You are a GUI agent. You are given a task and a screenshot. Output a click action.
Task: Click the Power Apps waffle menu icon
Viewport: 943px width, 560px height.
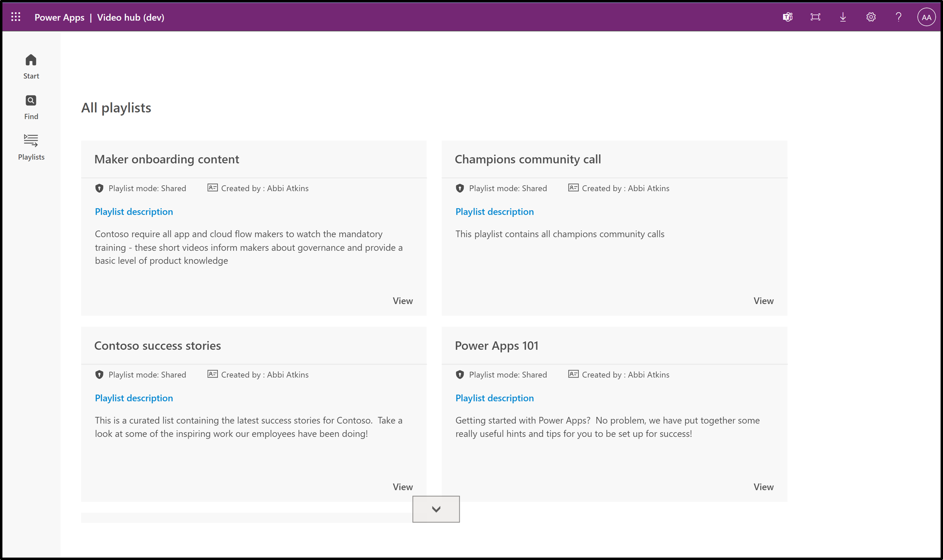coord(16,17)
